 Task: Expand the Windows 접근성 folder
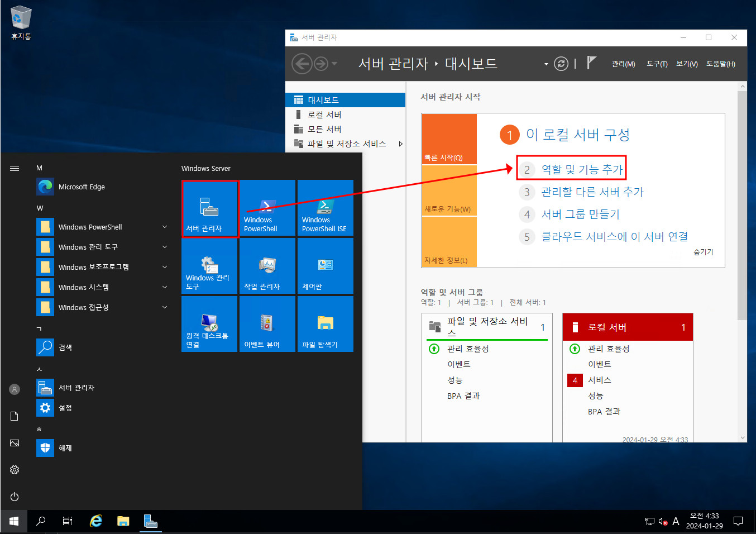(165, 307)
